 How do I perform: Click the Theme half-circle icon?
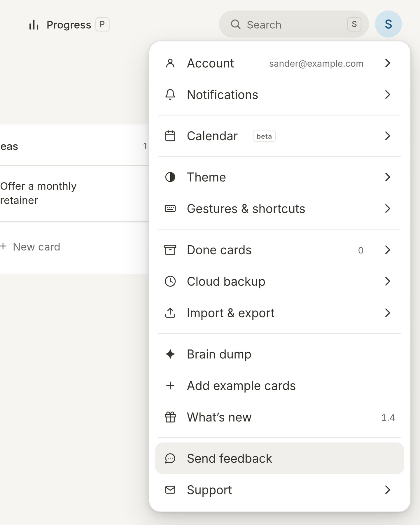[170, 177]
